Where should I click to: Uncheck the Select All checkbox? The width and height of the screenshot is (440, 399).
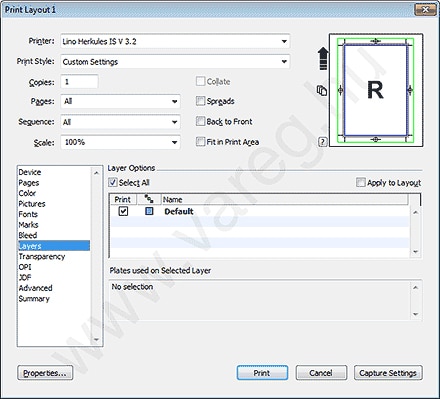[x=113, y=182]
